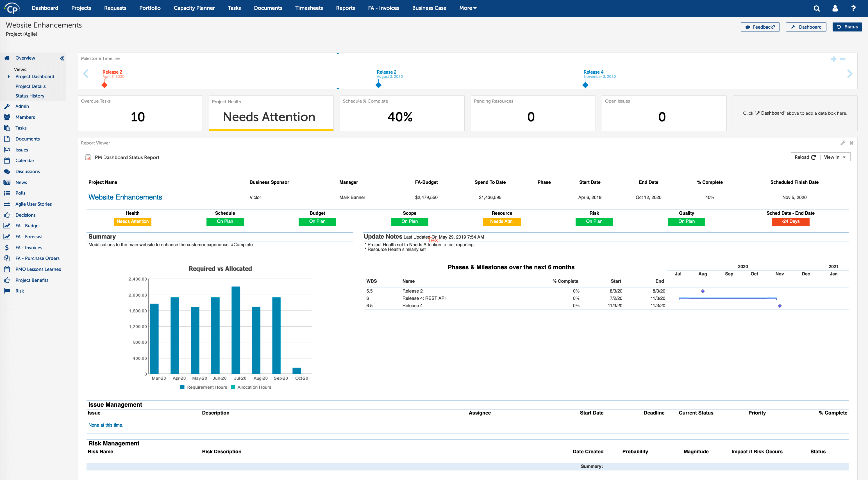Open the More navigation dropdown
Screen dimensions: 868x480
(x=468, y=8)
